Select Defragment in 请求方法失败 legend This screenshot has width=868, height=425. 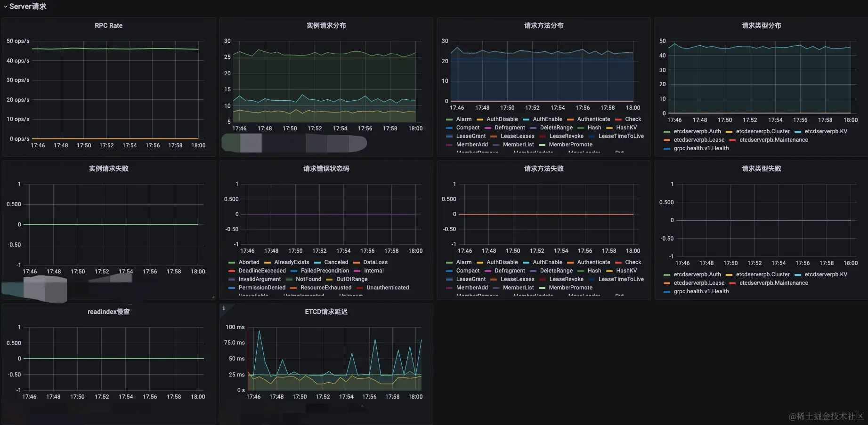point(510,271)
